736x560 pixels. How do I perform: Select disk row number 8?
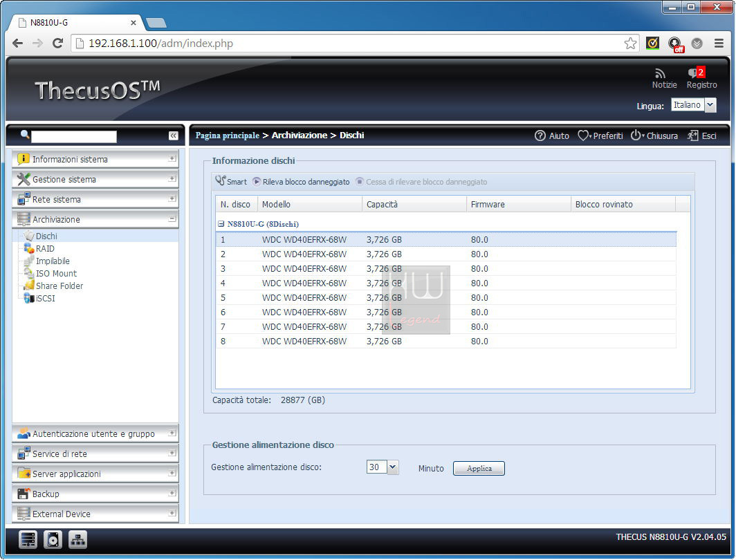click(x=446, y=342)
